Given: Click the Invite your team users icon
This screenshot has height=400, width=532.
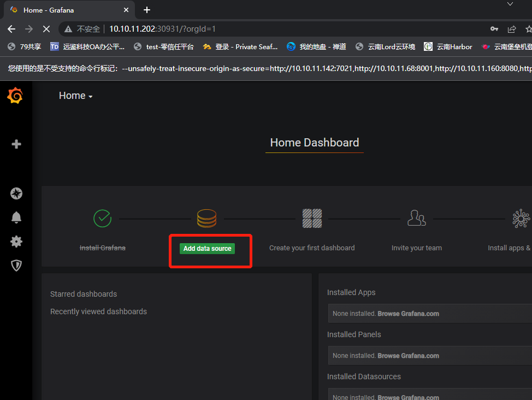Looking at the screenshot, I should (417, 218).
